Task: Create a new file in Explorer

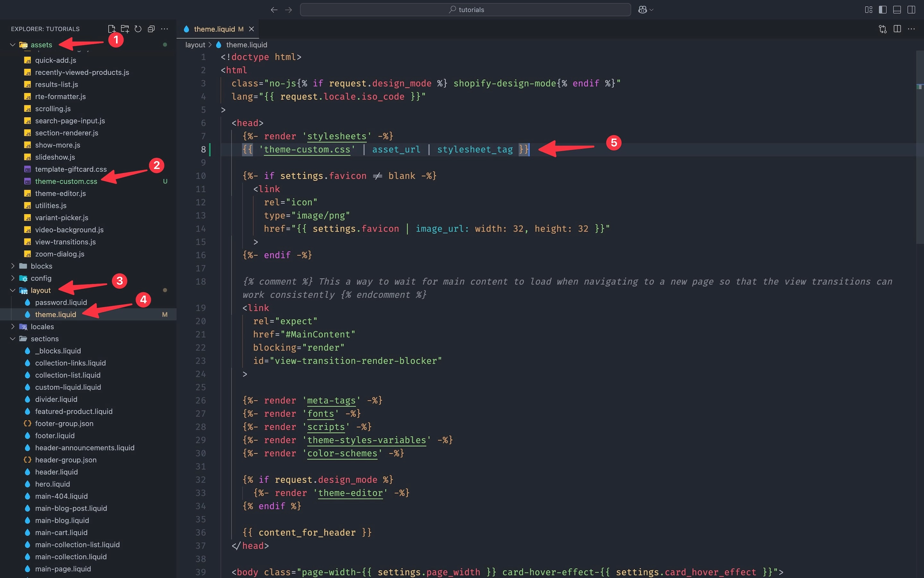Action: (112, 29)
